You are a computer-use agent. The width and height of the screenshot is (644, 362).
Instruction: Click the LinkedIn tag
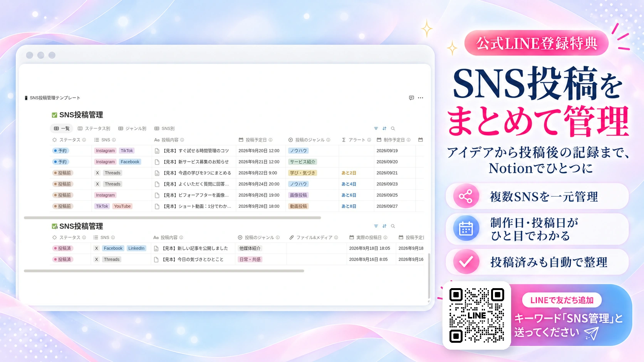(x=136, y=249)
